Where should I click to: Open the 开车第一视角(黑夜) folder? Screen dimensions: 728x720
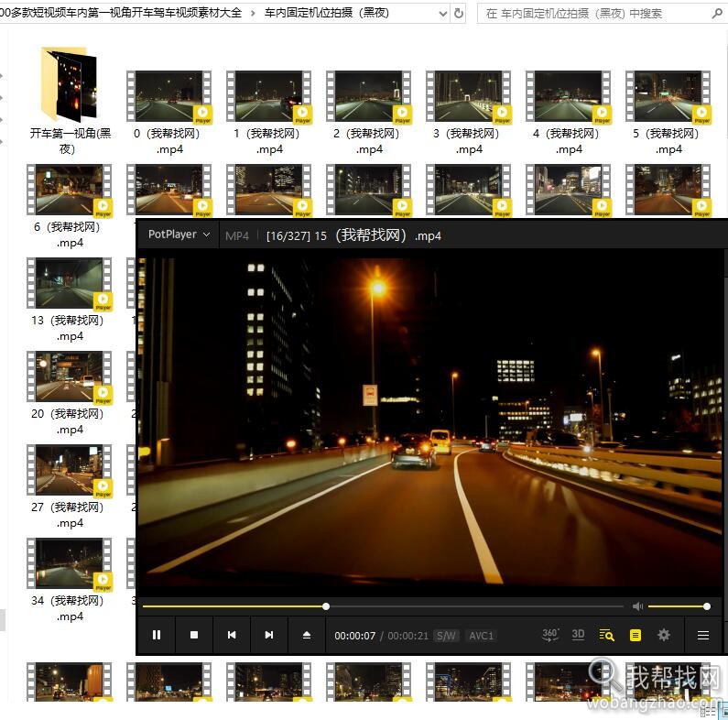point(71,101)
